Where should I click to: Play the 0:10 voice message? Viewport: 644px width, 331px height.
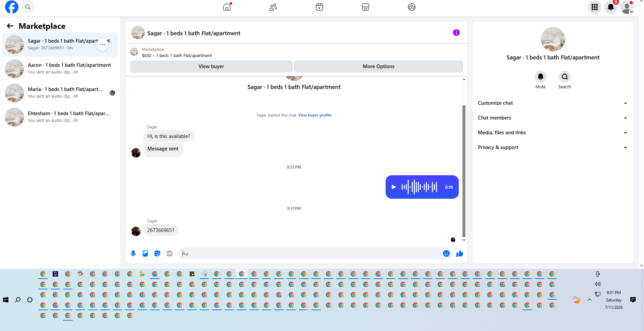(394, 187)
